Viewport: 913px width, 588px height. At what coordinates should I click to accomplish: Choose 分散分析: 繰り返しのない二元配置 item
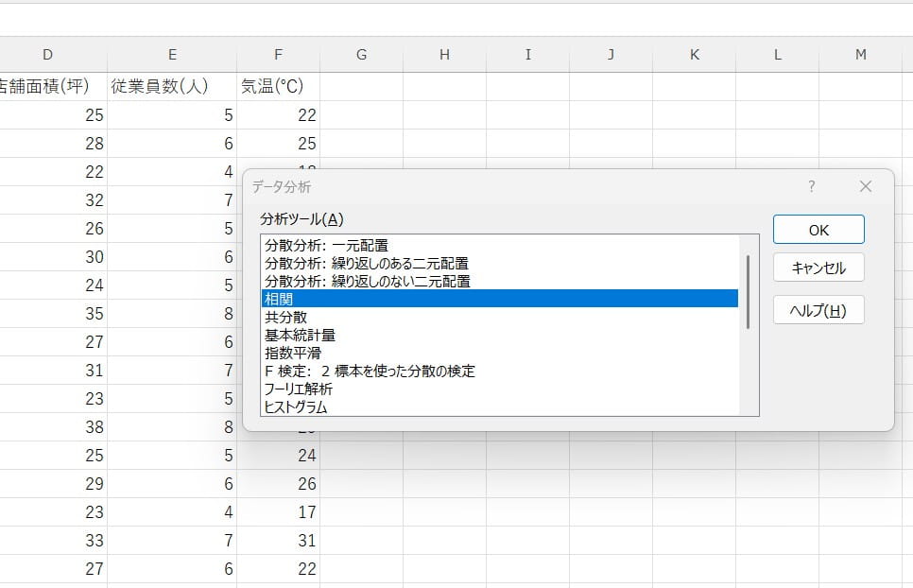pyautogui.click(x=368, y=281)
